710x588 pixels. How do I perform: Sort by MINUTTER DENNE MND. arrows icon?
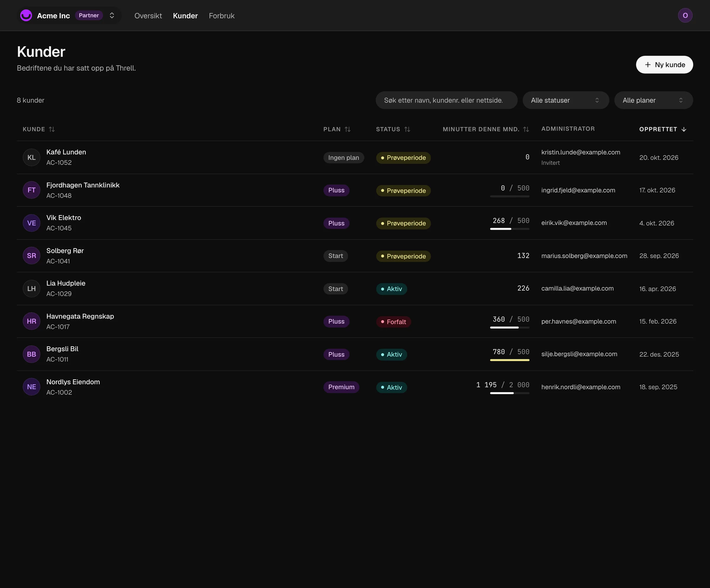pos(526,129)
